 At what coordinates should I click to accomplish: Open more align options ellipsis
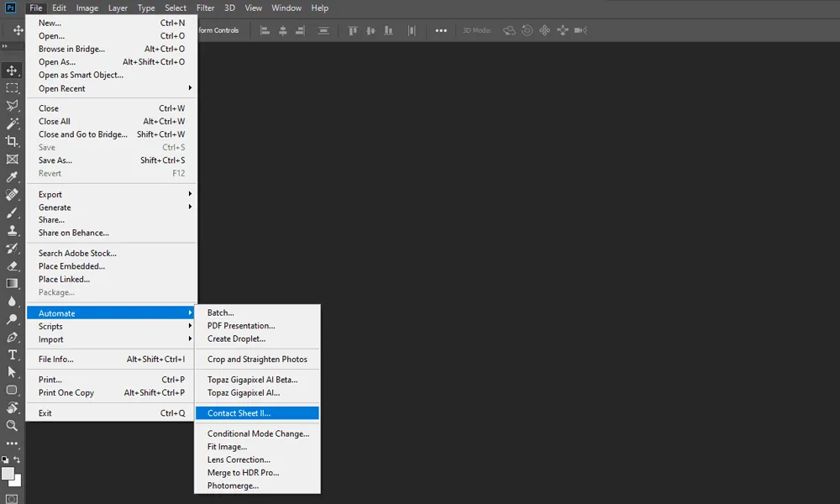tap(441, 30)
